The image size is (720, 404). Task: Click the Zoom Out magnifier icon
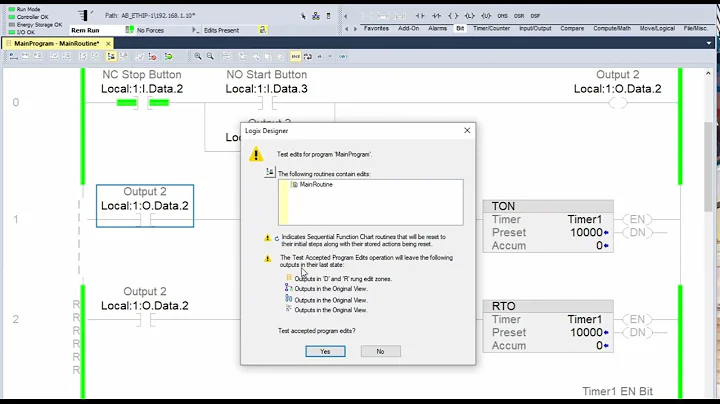click(210, 56)
